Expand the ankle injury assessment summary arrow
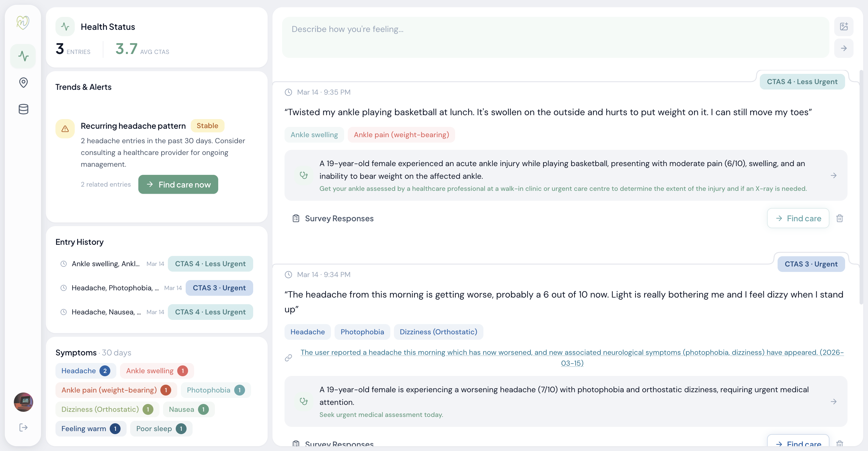Viewport: 868px width, 451px height. (833, 176)
